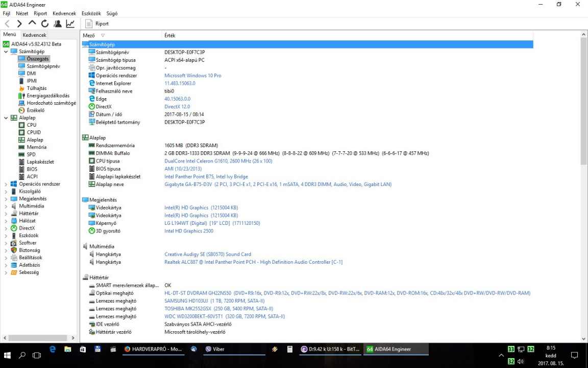
Task: Open DualCore Intel Celeron G1610 link
Action: click(x=218, y=161)
